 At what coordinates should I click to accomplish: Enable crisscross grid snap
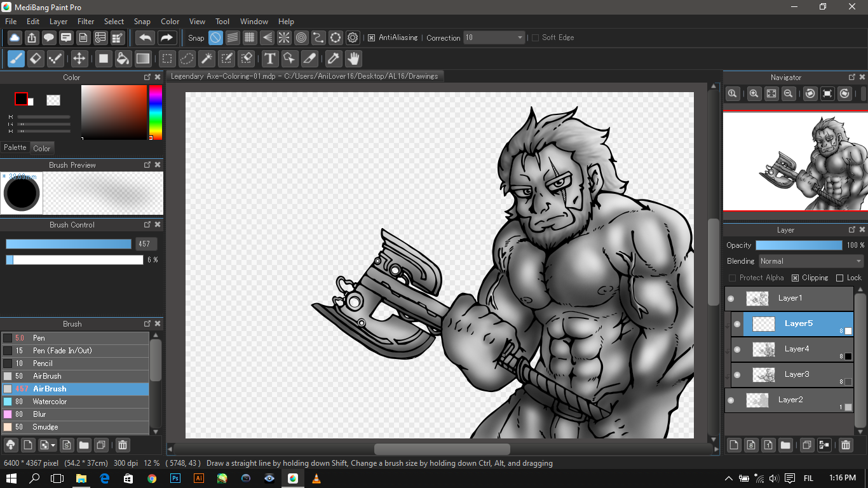[x=250, y=37]
